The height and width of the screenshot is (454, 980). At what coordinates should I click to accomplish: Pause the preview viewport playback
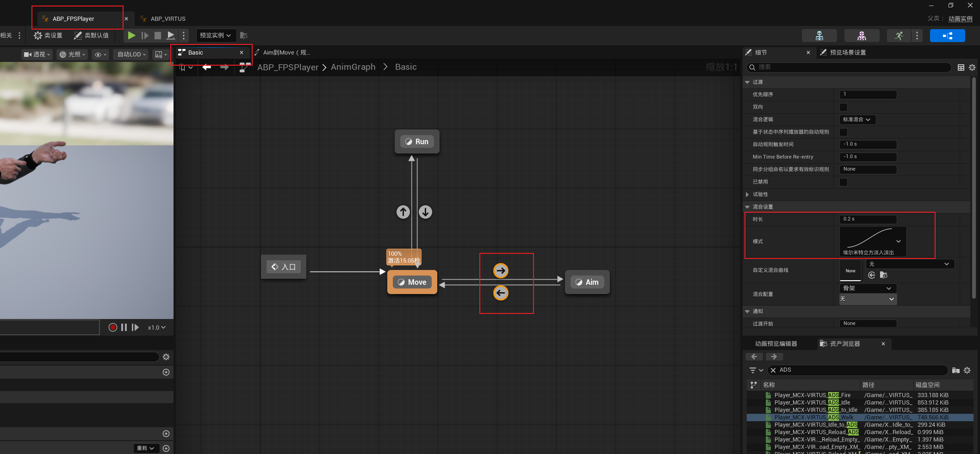coord(124,327)
